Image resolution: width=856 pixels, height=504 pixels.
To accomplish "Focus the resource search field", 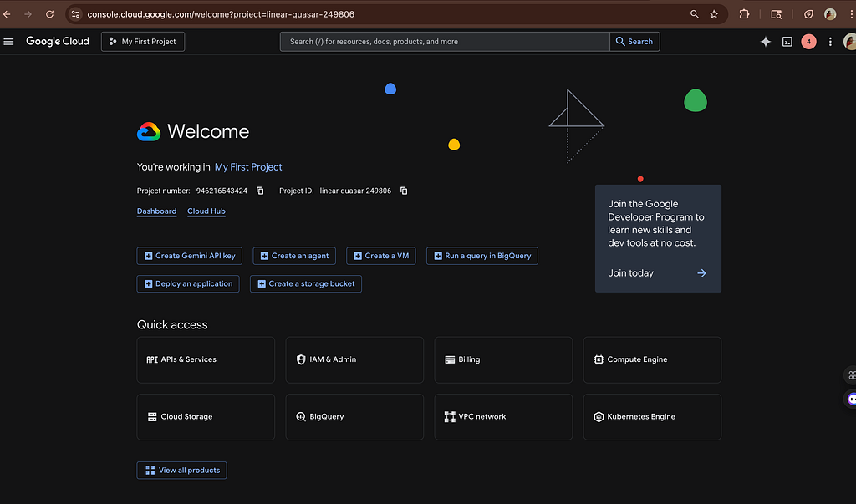I will point(445,42).
